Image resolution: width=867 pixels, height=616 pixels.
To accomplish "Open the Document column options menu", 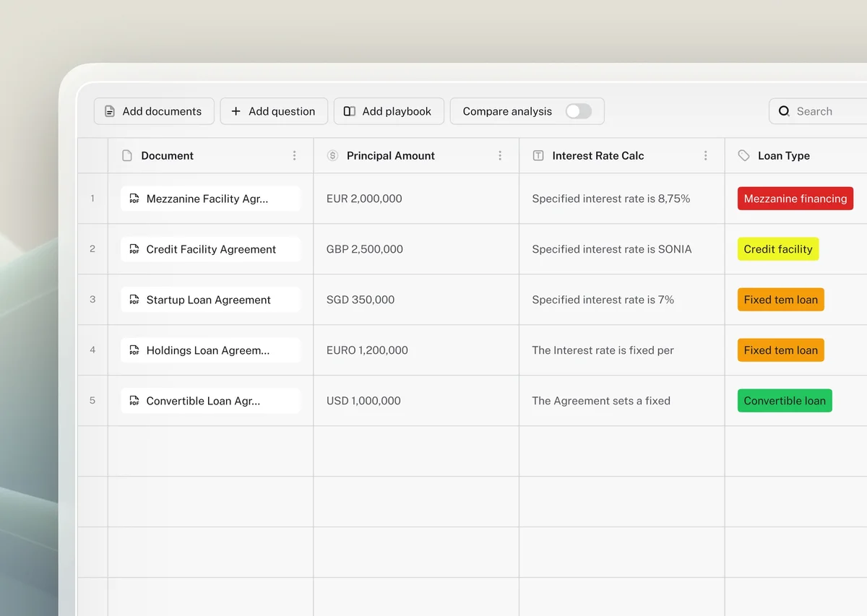I will (x=294, y=155).
